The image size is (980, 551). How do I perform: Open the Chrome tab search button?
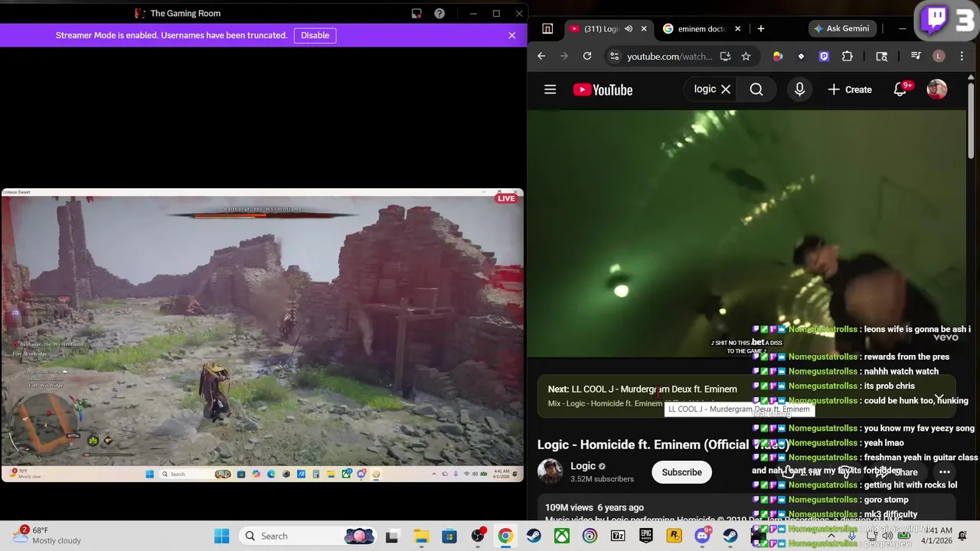coord(547,29)
